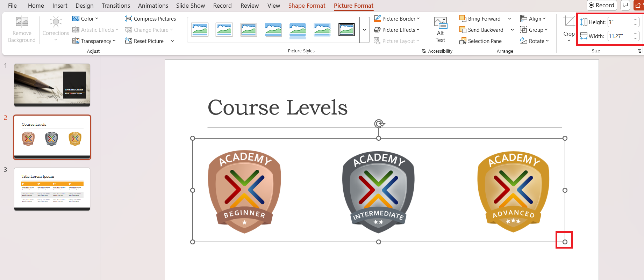Select slide 1 thumbnail

(x=52, y=85)
